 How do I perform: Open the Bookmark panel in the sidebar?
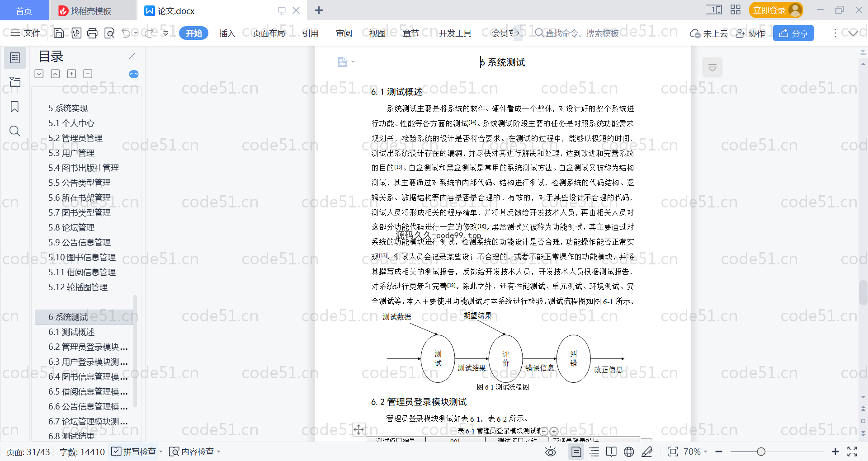[15, 107]
